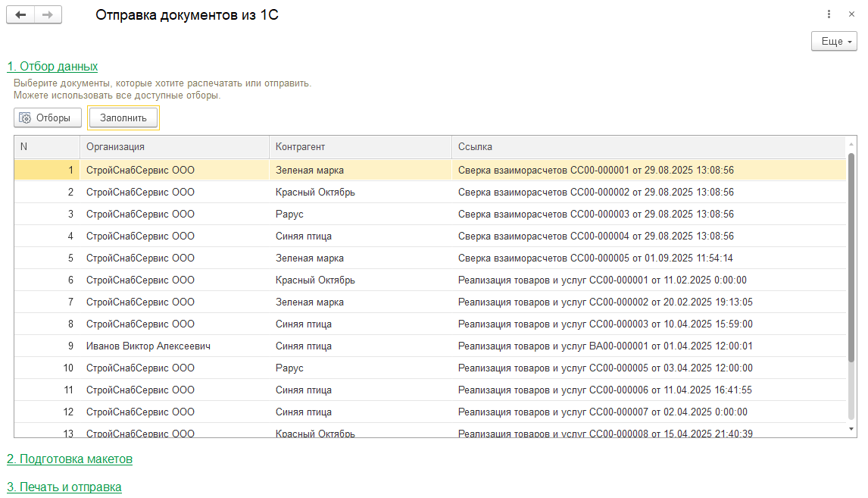Sort by the Ссылка column header
Viewport: 868px width, 498px height.
click(x=649, y=147)
